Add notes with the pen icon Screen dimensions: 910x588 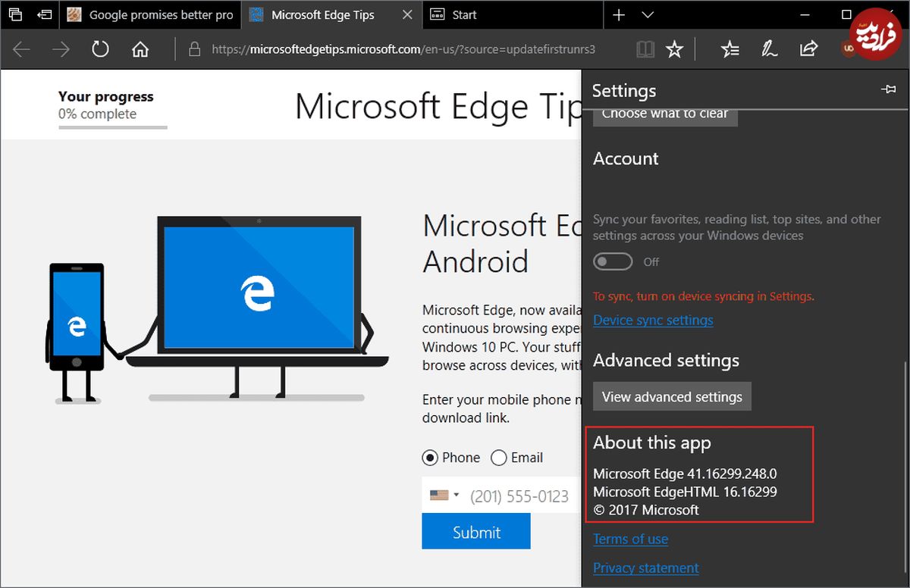(x=769, y=49)
